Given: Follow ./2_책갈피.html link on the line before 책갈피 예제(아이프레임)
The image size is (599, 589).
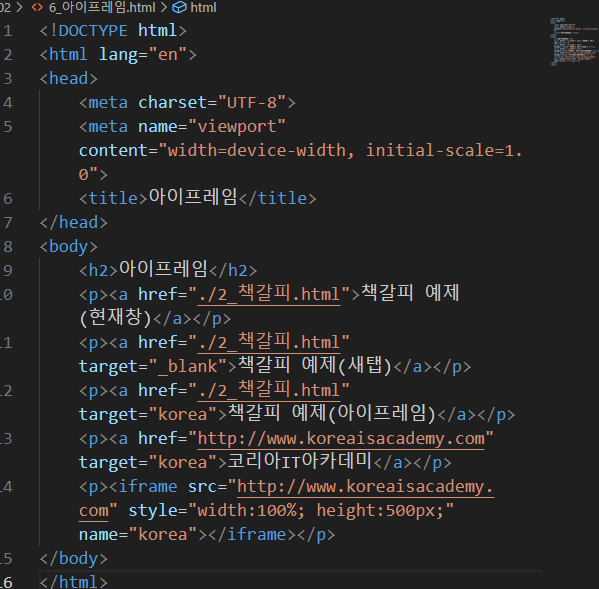Looking at the screenshot, I should 269,390.
